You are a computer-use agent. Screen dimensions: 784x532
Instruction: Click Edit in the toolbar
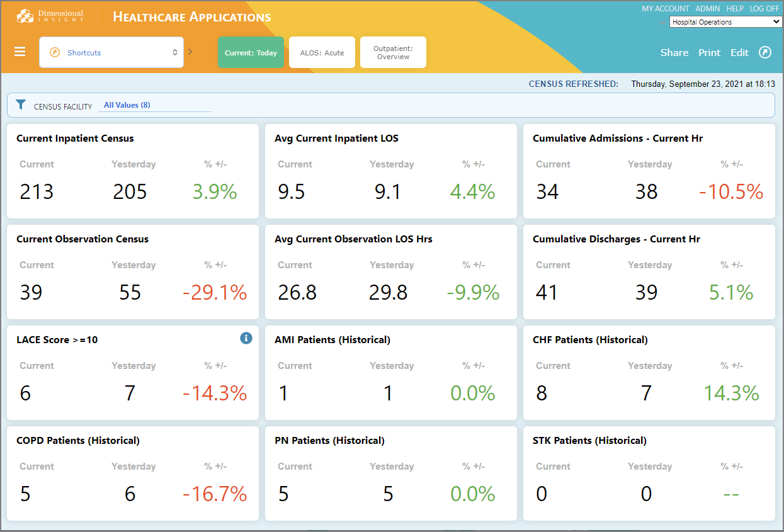tap(739, 52)
